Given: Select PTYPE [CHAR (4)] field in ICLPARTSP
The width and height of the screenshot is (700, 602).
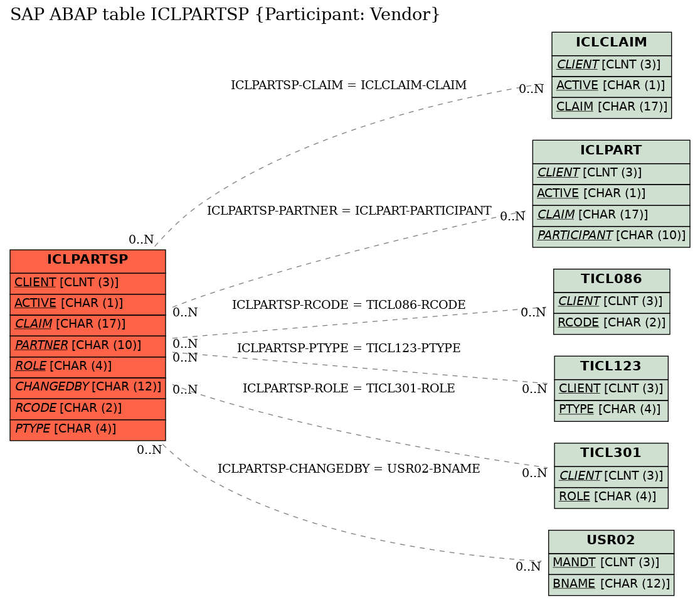Looking at the screenshot, I should coord(88,429).
